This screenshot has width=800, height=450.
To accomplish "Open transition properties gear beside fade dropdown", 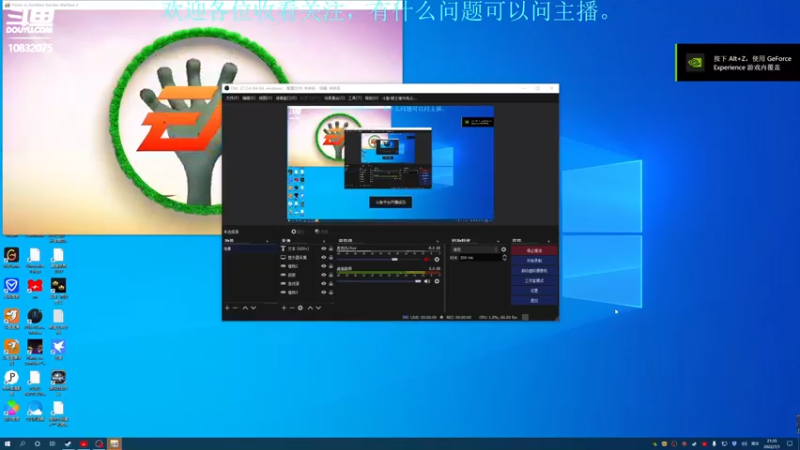I will [x=504, y=249].
